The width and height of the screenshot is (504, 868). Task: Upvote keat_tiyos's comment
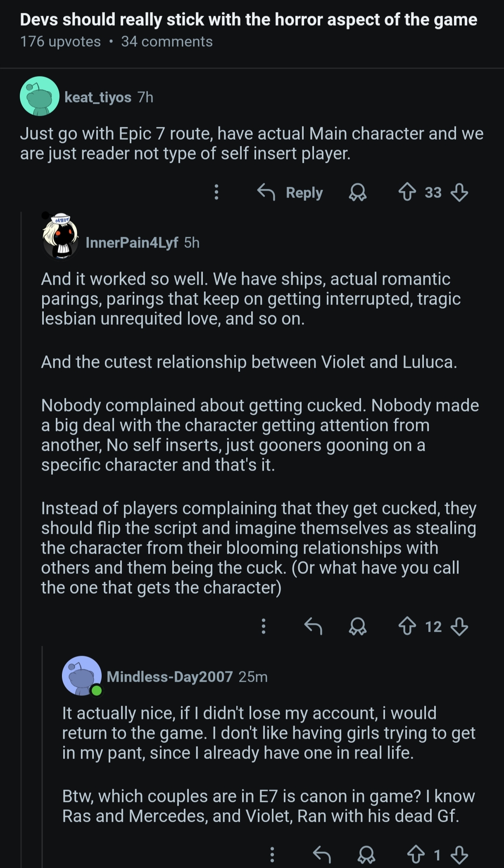pos(407,193)
